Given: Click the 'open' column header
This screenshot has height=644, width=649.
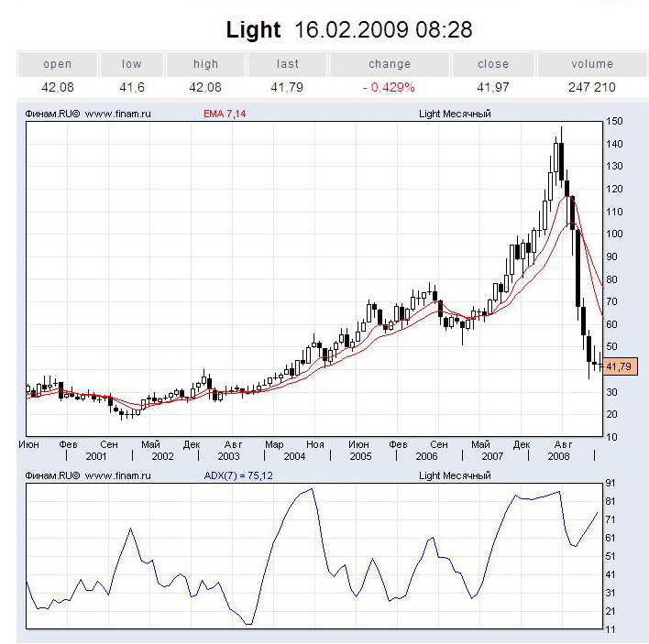Looking at the screenshot, I should click(57, 64).
